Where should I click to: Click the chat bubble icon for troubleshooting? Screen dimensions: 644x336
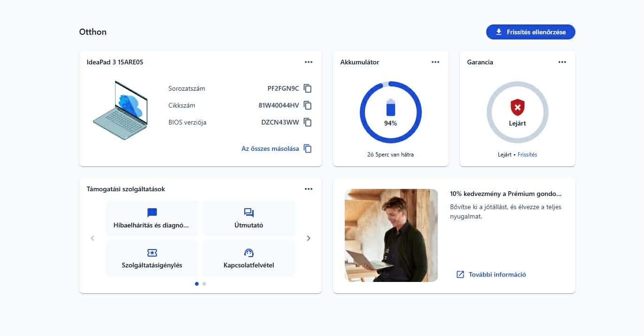coord(152,212)
